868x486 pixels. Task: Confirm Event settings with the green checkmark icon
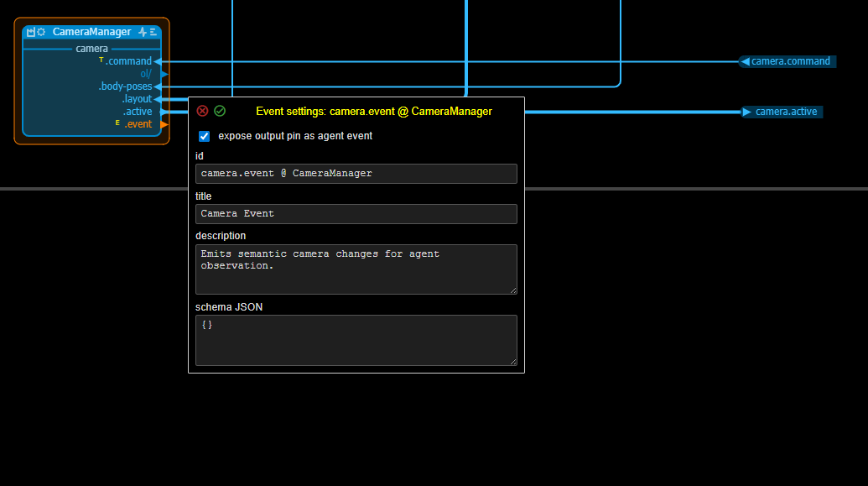coord(220,111)
